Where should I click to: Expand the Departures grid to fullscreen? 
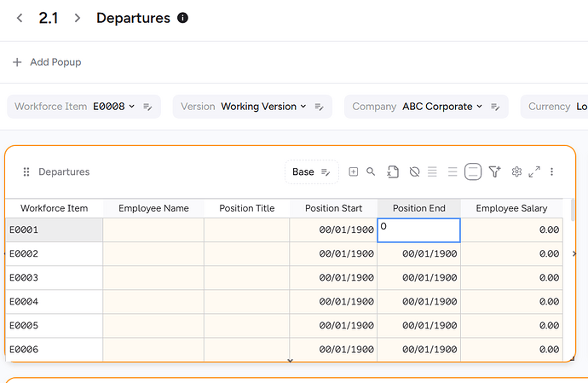point(534,172)
